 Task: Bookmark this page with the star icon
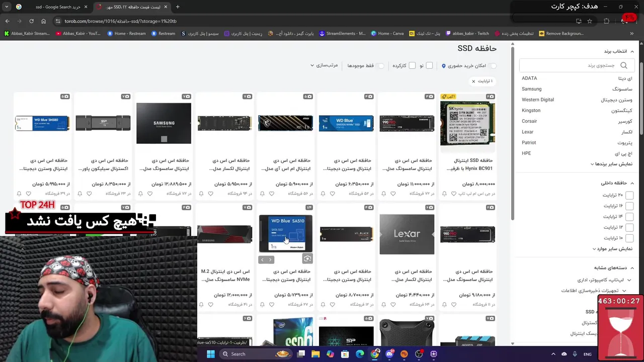pos(590,21)
